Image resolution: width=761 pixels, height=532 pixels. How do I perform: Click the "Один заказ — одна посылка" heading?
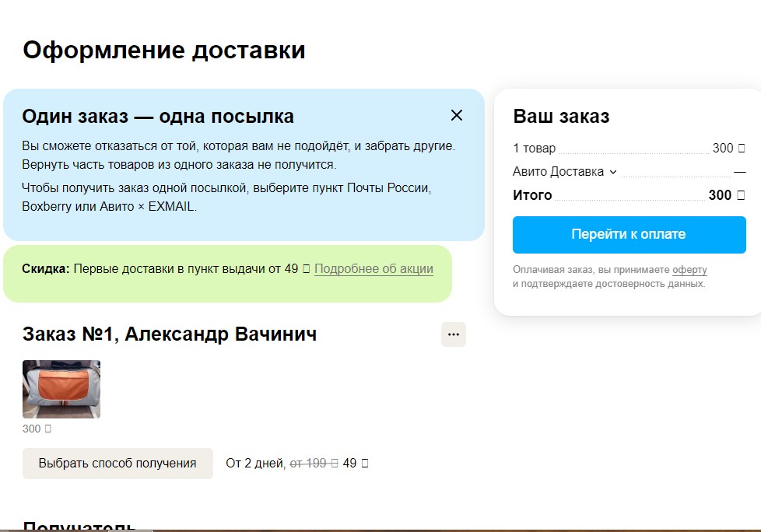(x=158, y=117)
